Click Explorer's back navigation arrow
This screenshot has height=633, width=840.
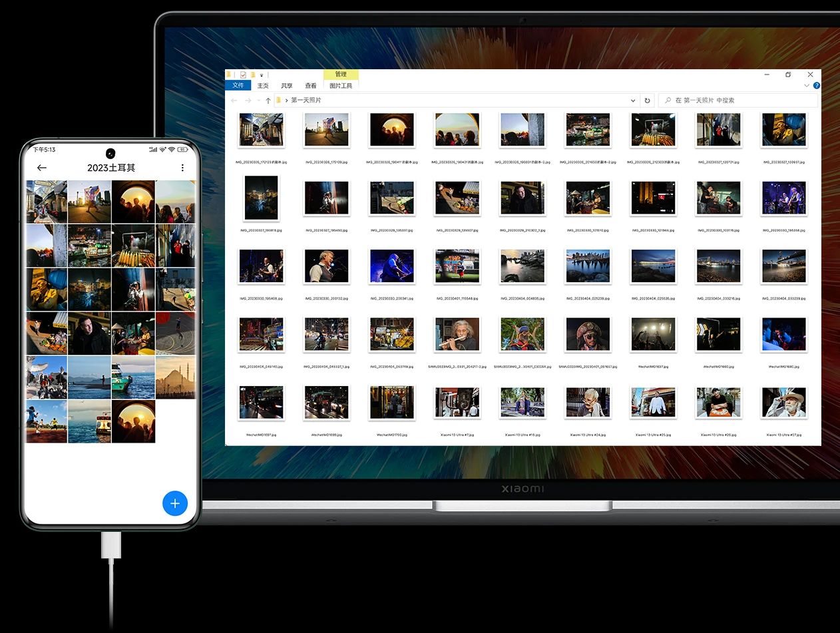234,101
